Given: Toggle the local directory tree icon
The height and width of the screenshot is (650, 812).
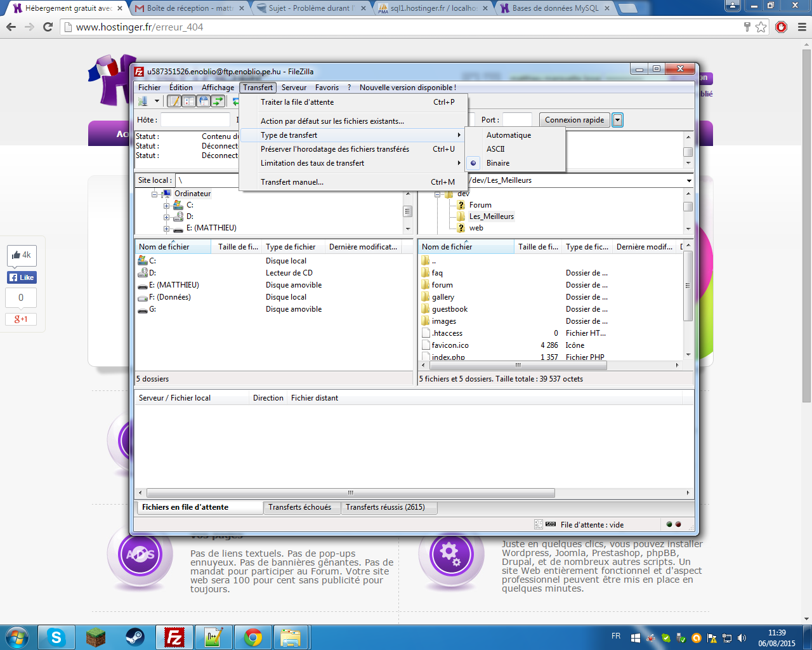Looking at the screenshot, I should [x=189, y=102].
